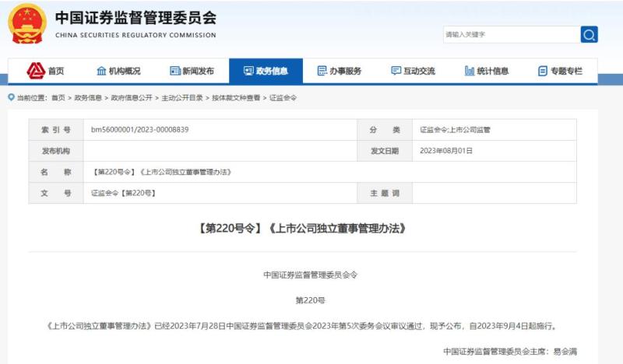Click the 发文日期 table label
This screenshot has height=364, width=623.
[385, 151]
